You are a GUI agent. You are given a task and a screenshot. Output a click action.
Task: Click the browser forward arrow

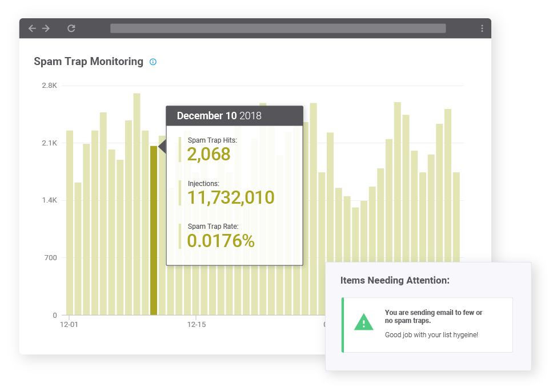pyautogui.click(x=46, y=29)
